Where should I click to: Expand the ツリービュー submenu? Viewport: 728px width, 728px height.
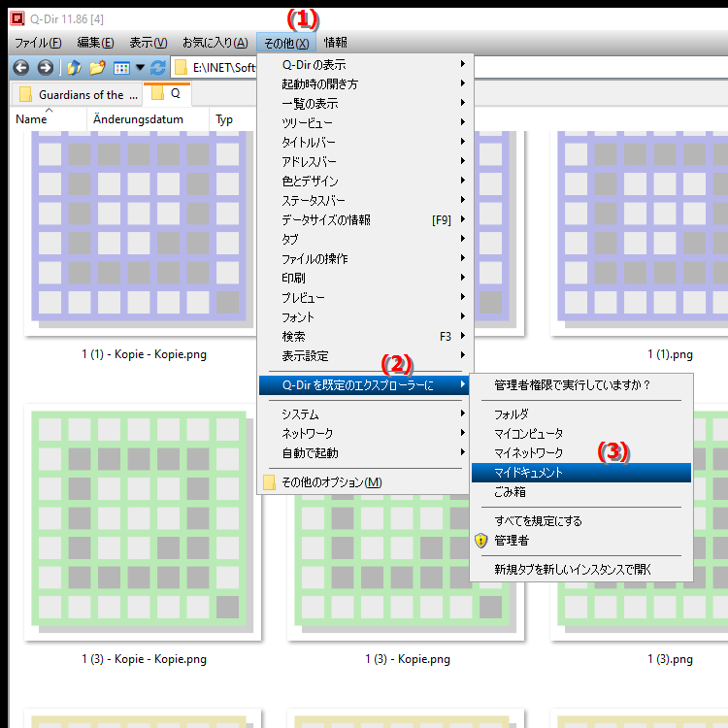click(x=364, y=122)
